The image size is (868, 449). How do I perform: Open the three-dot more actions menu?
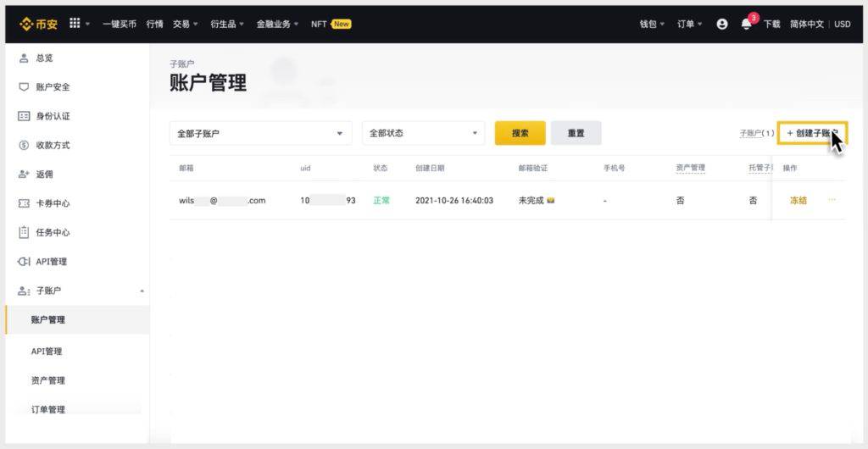[832, 200]
